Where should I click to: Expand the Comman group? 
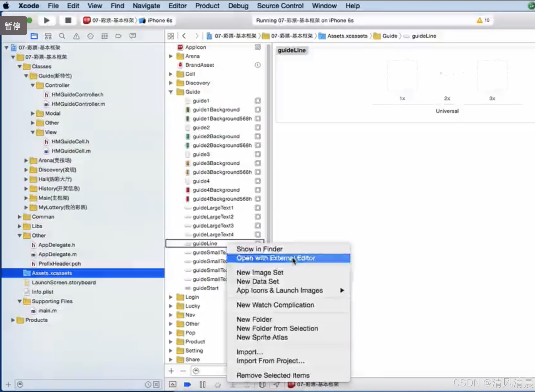point(19,217)
